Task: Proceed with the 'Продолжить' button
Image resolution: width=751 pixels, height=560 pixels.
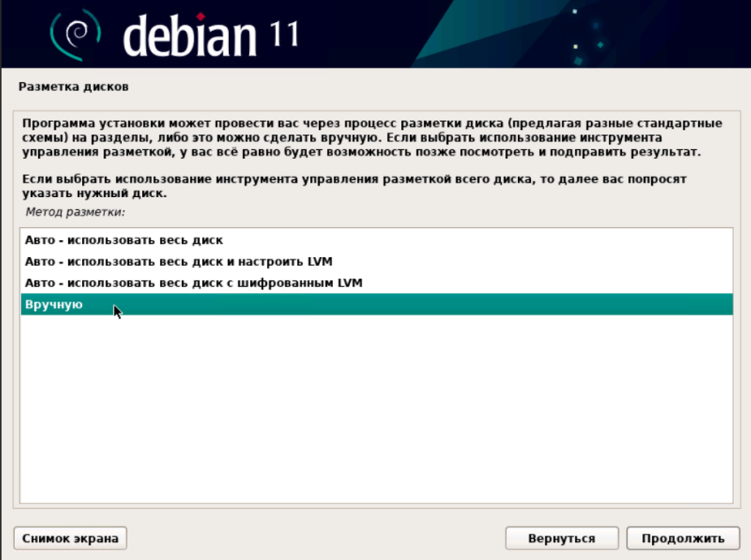Action: (x=683, y=539)
